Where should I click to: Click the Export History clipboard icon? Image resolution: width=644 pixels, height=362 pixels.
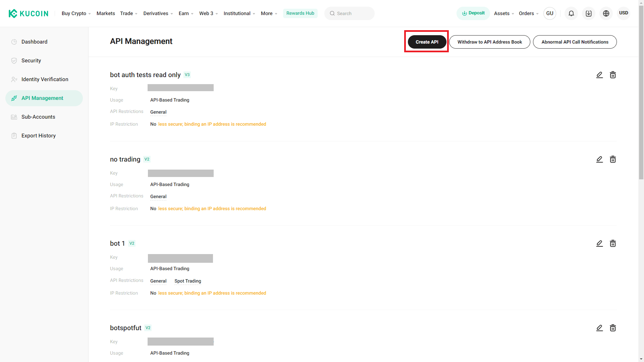(x=14, y=136)
